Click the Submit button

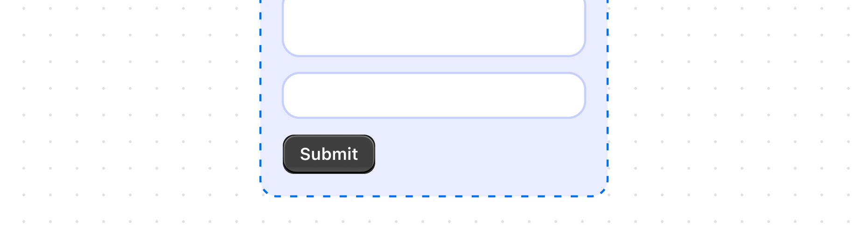(329, 154)
